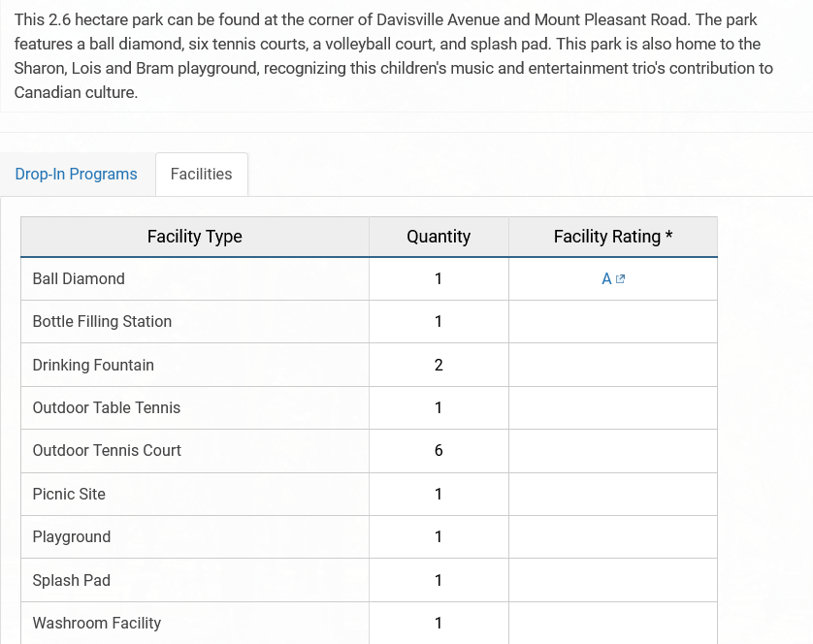Select the Facilities tab
Viewport: 813px width, 644px height.
(x=201, y=175)
